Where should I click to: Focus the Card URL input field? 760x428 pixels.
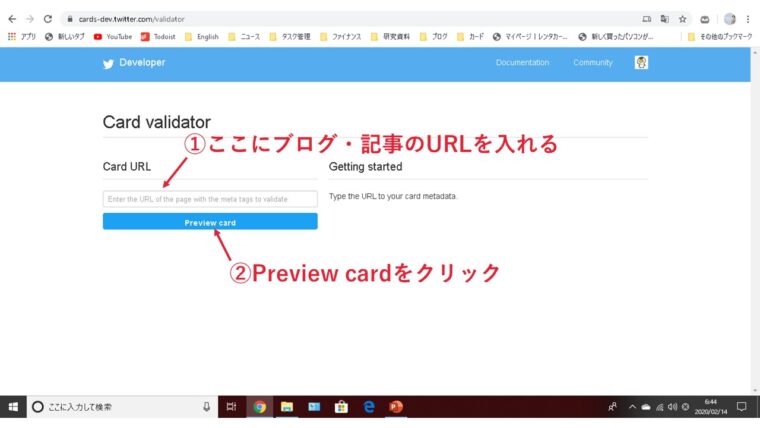(210, 199)
